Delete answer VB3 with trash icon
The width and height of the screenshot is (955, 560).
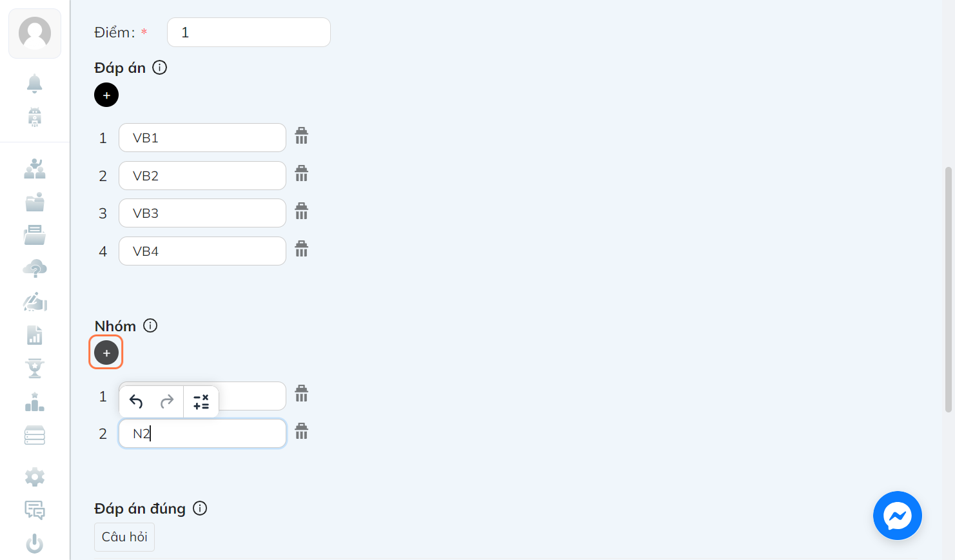tap(301, 211)
